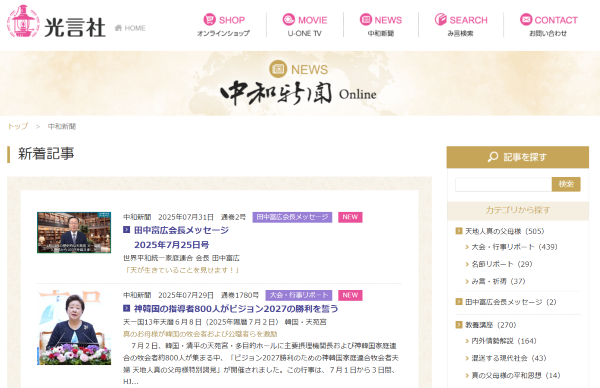Click date text 2025年07月29日

point(186,295)
